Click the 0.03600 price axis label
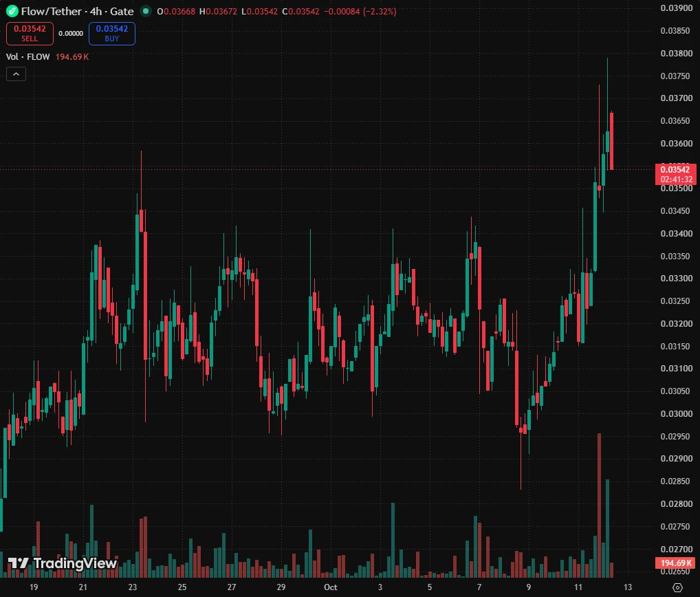Image resolution: width=700 pixels, height=597 pixels. pyautogui.click(x=677, y=143)
